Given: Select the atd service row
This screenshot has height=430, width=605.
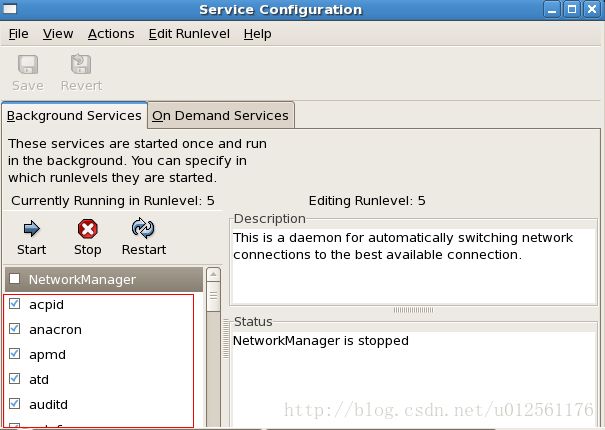Looking at the screenshot, I should point(103,379).
